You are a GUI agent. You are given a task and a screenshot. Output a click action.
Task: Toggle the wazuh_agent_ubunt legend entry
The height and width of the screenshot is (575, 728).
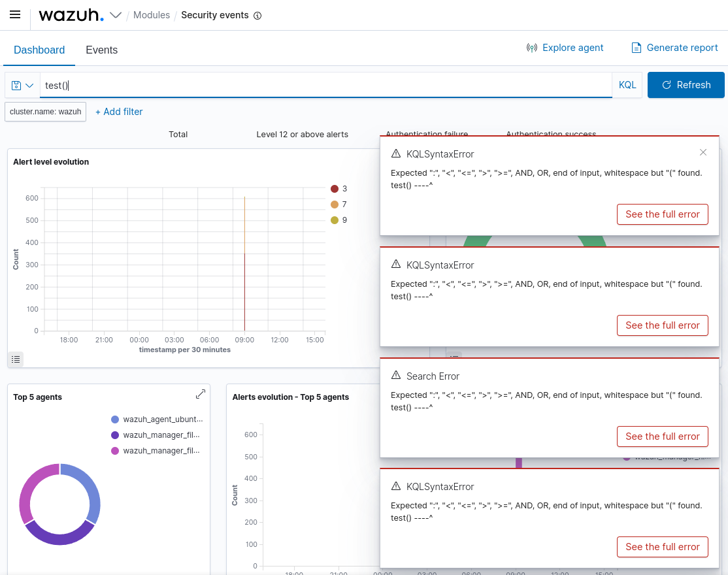(x=157, y=419)
